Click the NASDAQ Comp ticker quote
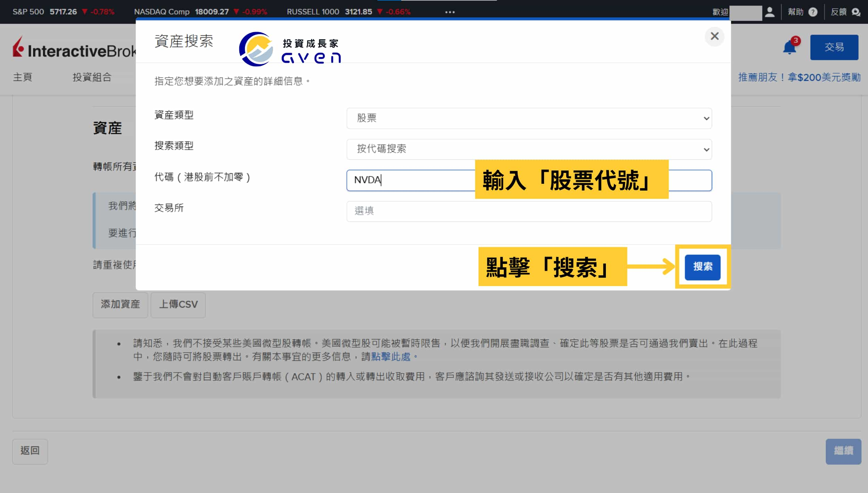The image size is (868, 493). pyautogui.click(x=201, y=12)
